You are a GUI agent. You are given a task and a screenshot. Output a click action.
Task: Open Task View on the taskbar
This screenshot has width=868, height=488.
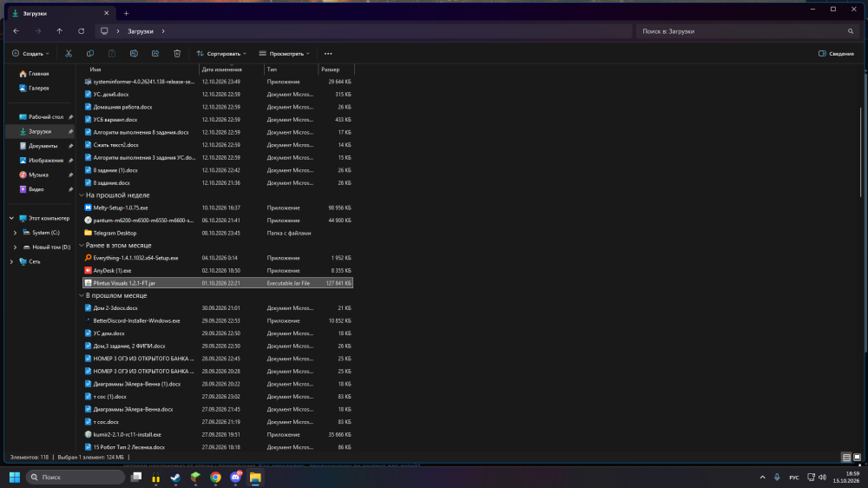pyautogui.click(x=136, y=477)
